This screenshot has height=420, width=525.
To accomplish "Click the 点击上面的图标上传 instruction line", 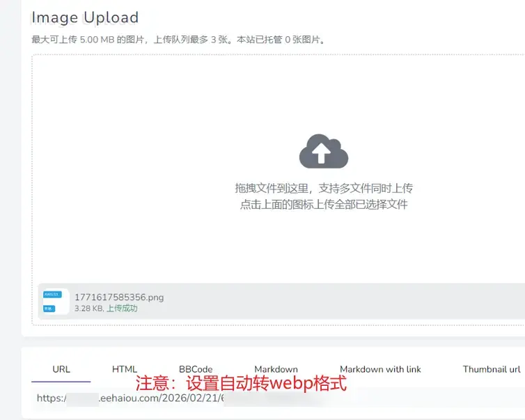I will point(324,204).
